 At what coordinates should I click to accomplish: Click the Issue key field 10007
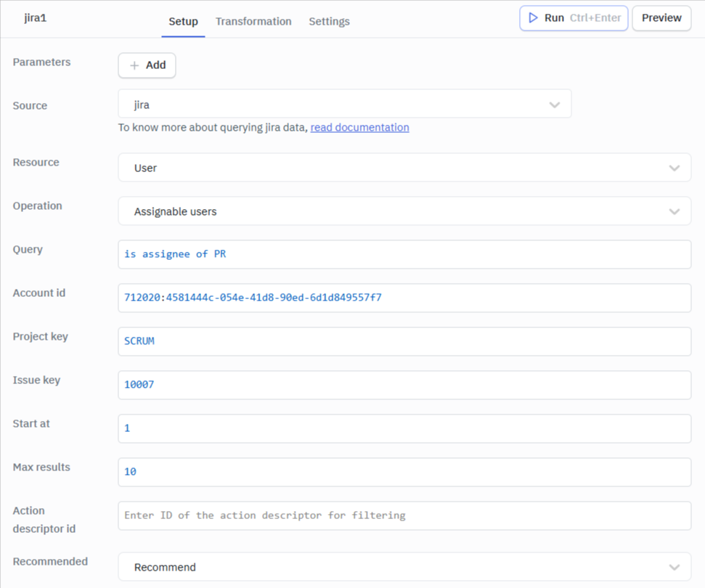404,385
